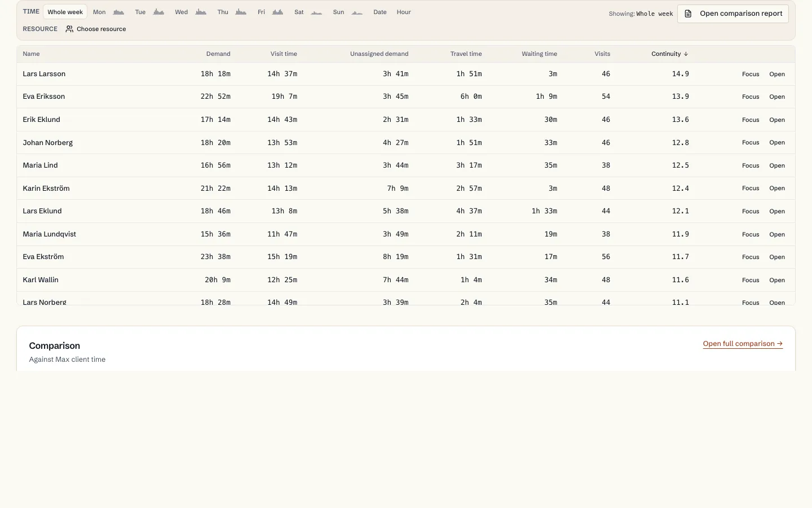Select the name Karl Wallin
This screenshot has height=508, width=812.
[41, 280]
